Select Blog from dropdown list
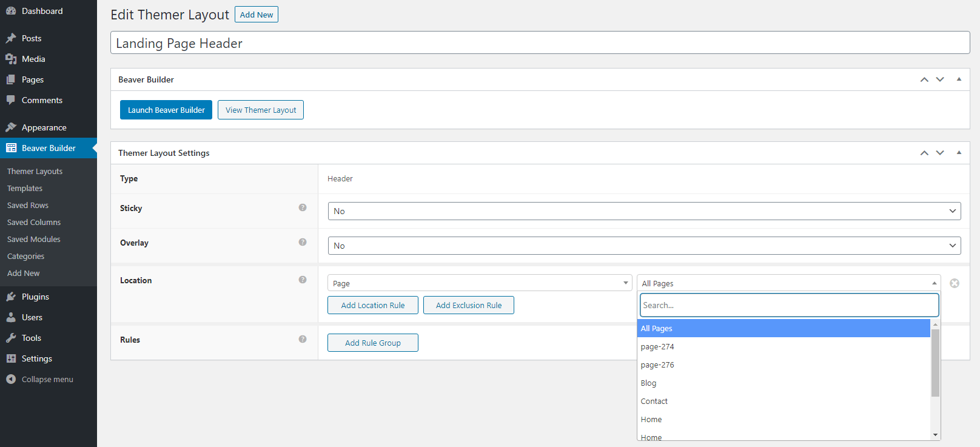This screenshot has height=447, width=980. [x=784, y=383]
